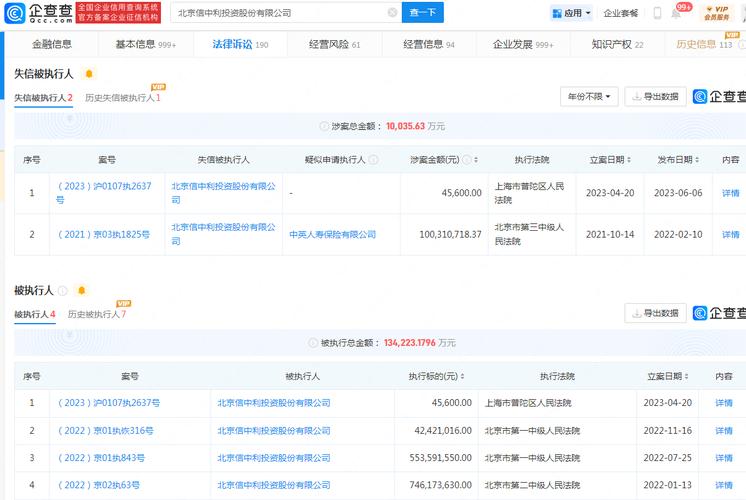The image size is (746, 500).
Task: Open 详情 for row dated 2022-07-25
Action: coord(724,458)
